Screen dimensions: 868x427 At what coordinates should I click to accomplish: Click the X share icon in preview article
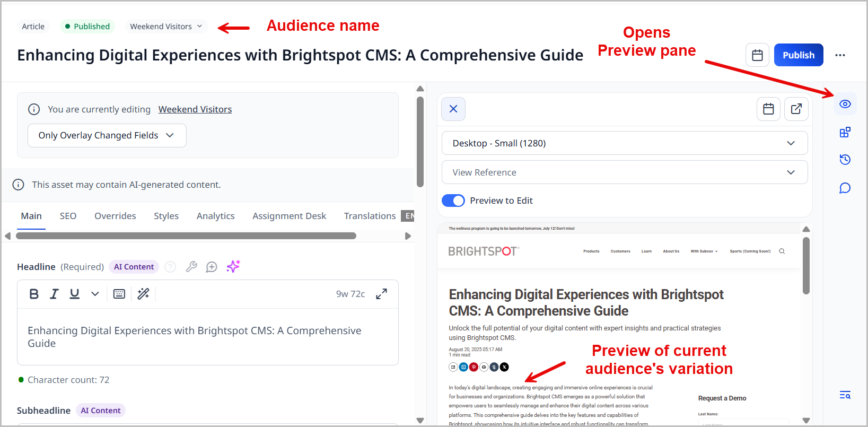click(504, 367)
